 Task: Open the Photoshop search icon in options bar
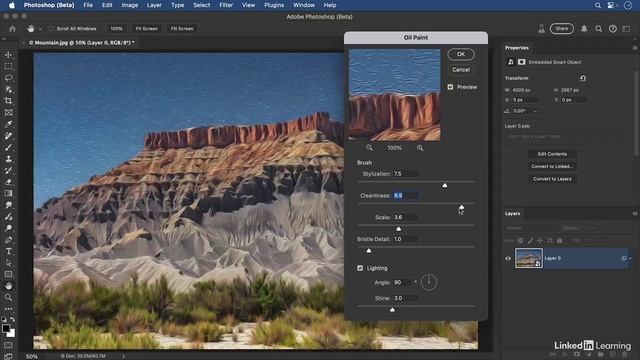(598, 29)
